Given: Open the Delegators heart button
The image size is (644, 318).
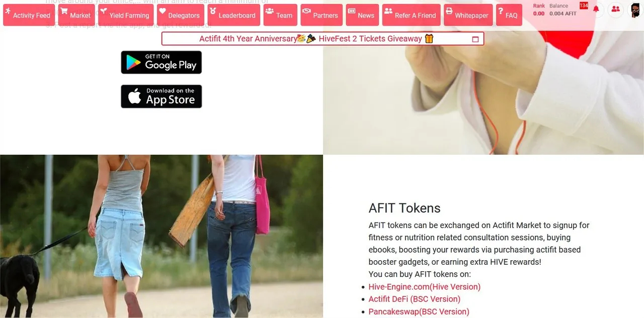Looking at the screenshot, I should coord(180,15).
